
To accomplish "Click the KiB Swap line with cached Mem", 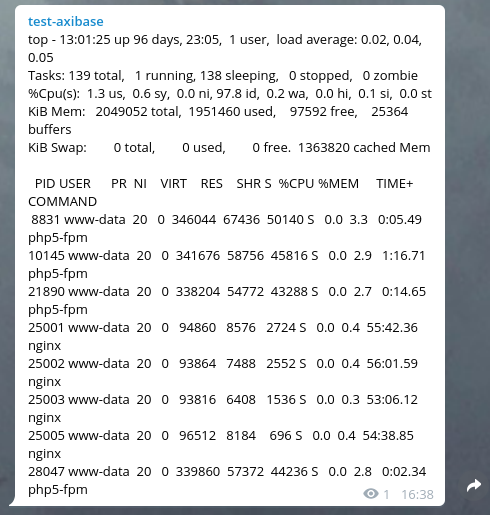I will coord(229,147).
